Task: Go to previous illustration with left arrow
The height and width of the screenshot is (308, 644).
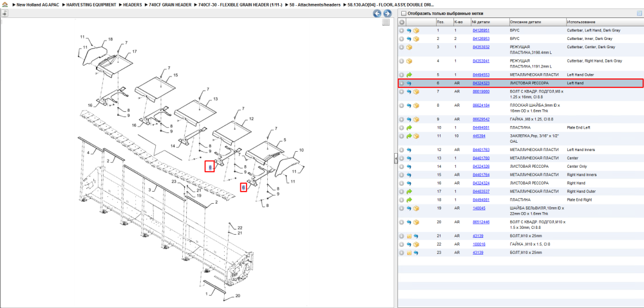Action: coord(377,13)
